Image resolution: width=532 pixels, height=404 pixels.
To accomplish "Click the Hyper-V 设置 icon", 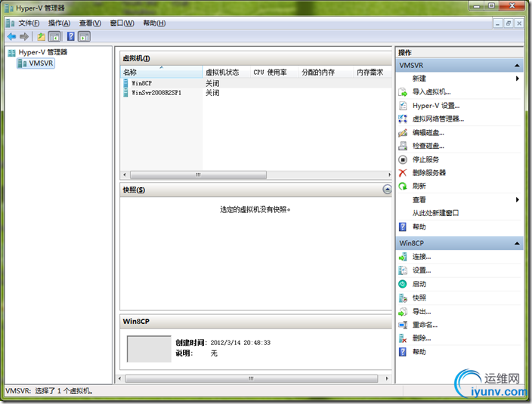I will pyautogui.click(x=403, y=106).
